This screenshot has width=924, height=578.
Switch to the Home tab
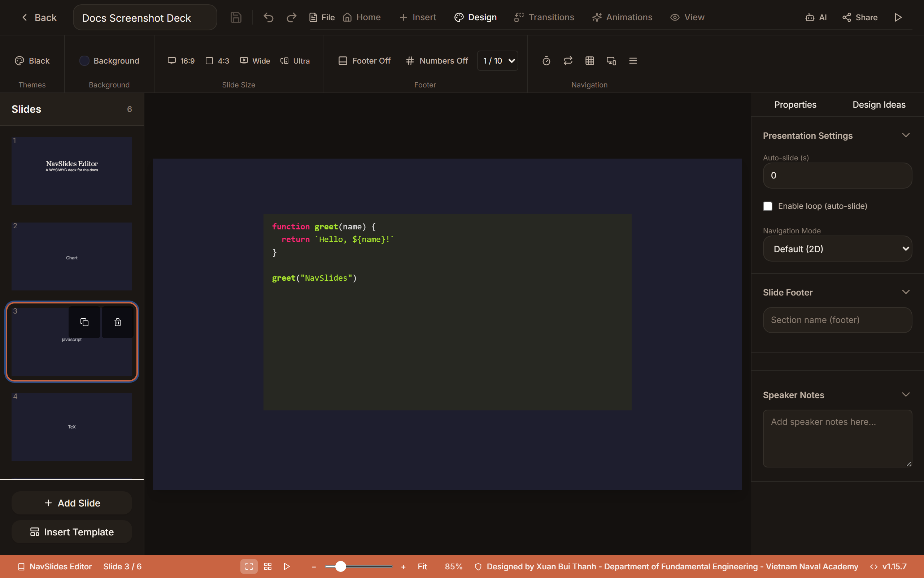[x=362, y=18]
